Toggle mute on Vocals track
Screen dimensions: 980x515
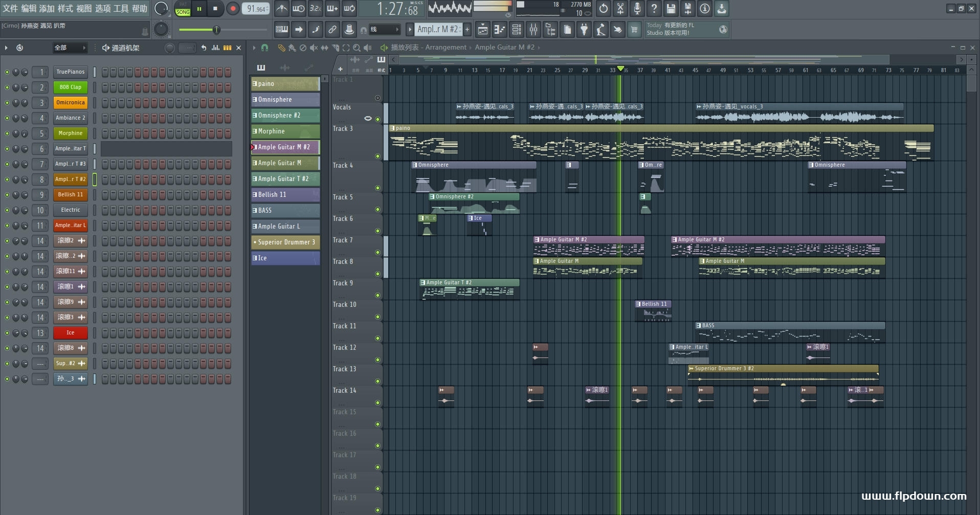(377, 119)
